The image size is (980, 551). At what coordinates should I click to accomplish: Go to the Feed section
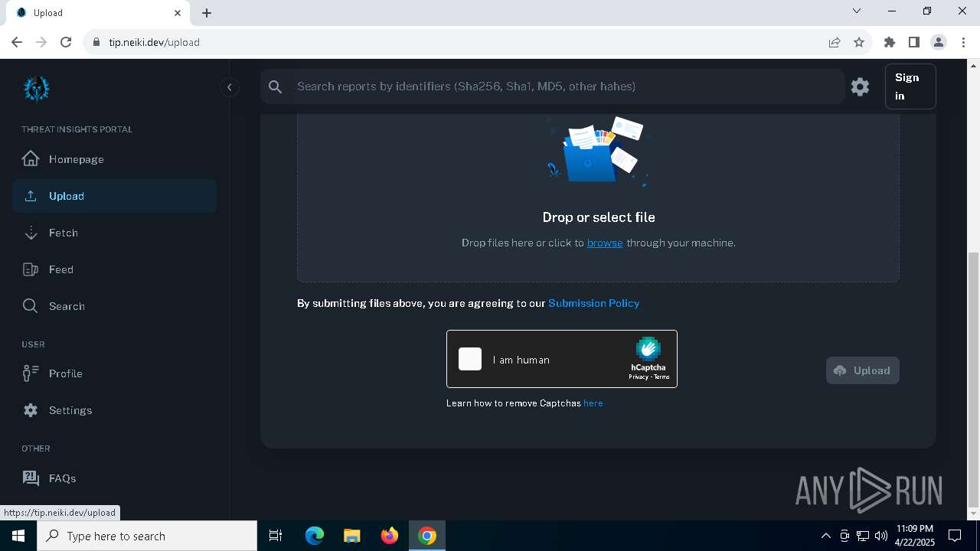115,269
